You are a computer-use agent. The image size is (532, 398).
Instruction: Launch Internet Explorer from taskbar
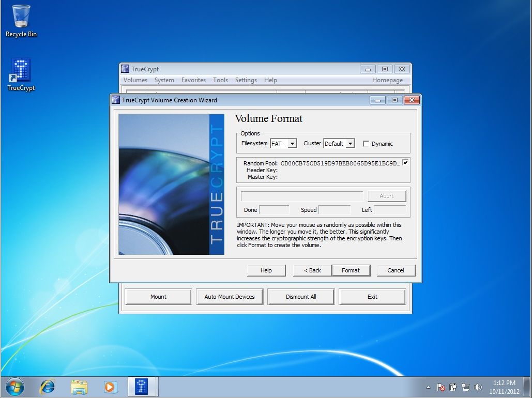coord(47,387)
